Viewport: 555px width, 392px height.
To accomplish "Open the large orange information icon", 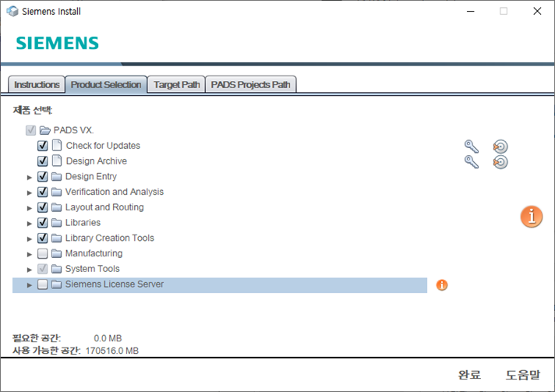I will point(532,216).
